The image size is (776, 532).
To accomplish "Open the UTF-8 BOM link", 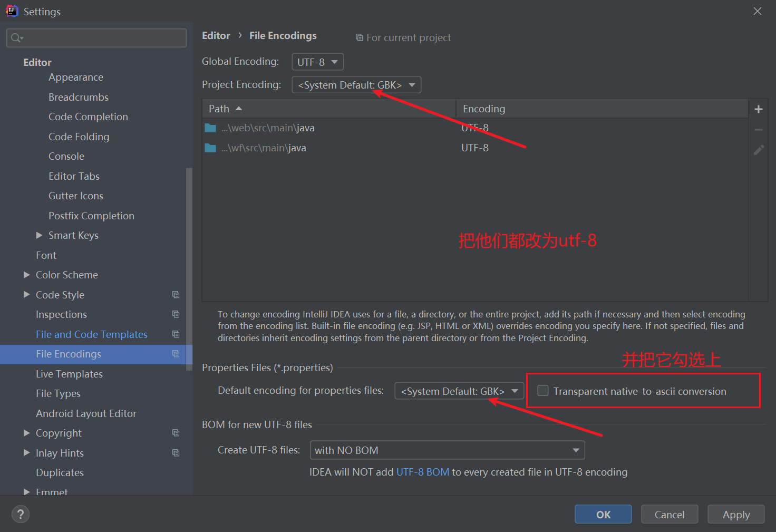I will pyautogui.click(x=423, y=472).
